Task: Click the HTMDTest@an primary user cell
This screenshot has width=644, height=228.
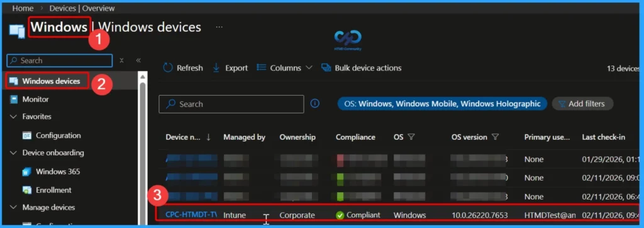Action: 550,215
